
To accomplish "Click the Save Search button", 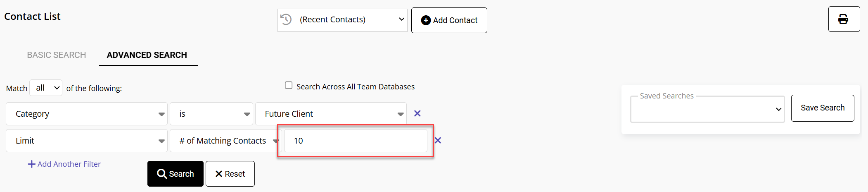I will [823, 108].
